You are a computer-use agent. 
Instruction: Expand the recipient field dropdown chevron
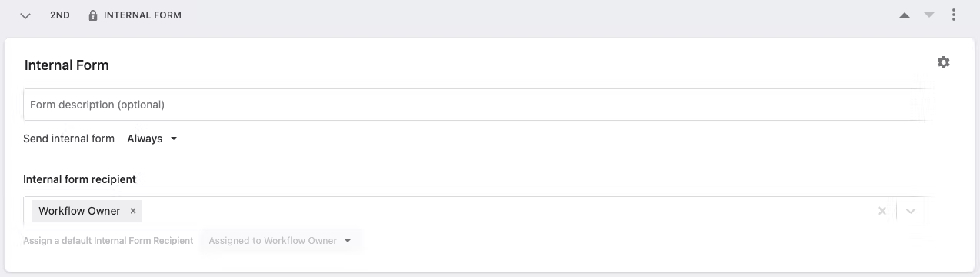pyautogui.click(x=911, y=211)
